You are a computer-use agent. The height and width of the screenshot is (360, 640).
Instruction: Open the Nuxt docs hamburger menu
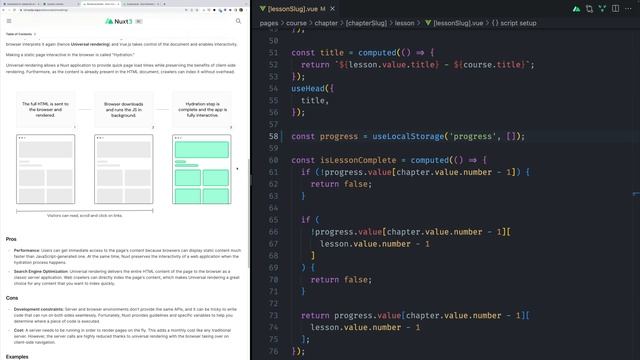pos(9,21)
